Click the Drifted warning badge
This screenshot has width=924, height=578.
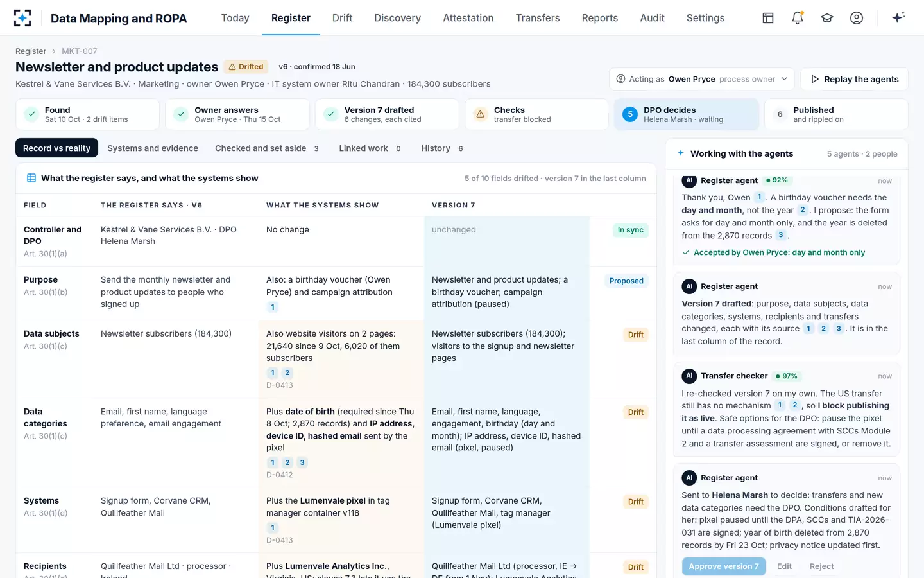pos(246,67)
